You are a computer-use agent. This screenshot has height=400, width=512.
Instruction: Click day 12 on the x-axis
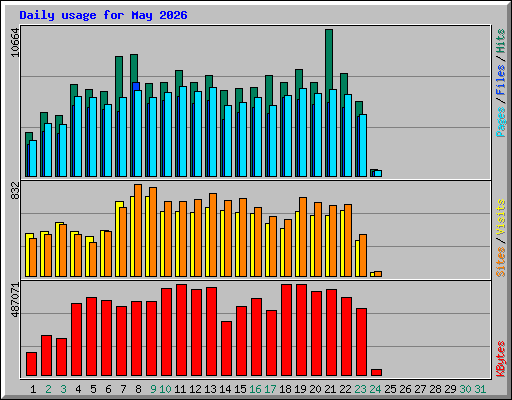point(195,389)
